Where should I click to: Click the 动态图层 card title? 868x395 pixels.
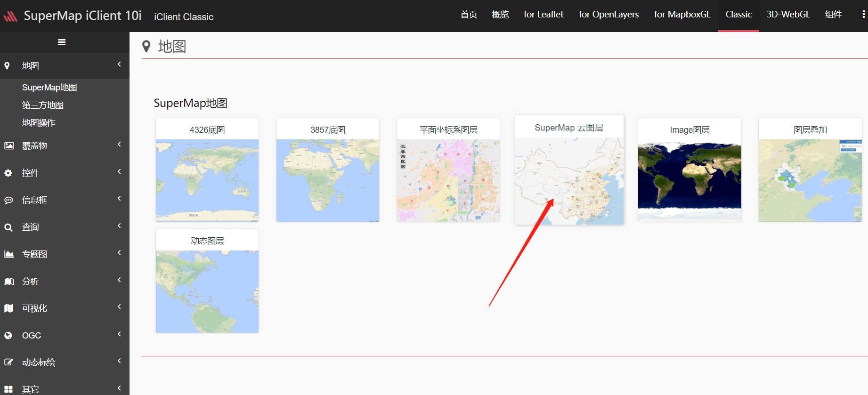tap(207, 241)
